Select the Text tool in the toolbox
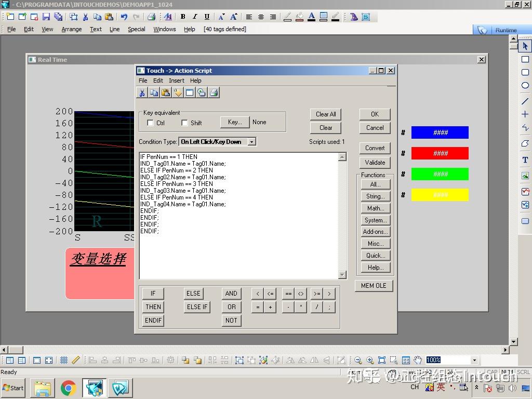 coord(525,160)
